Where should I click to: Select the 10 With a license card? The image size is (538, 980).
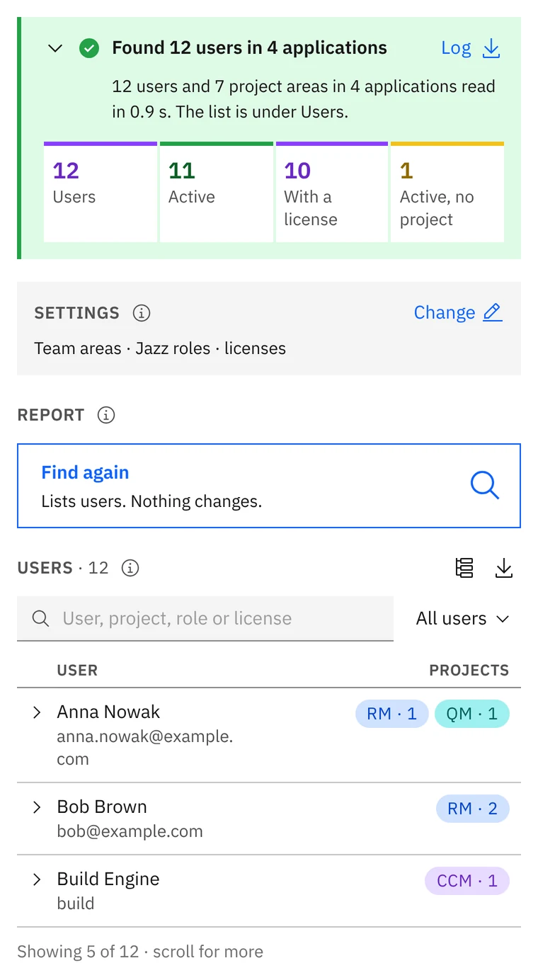point(332,192)
